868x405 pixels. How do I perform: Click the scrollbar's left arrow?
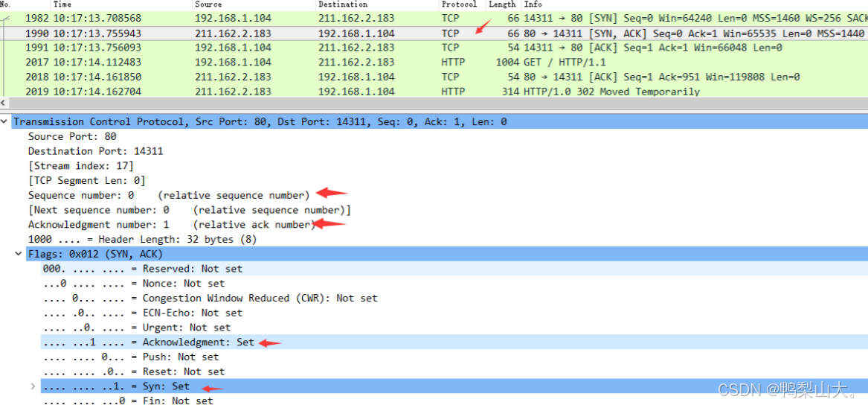pos(3,103)
